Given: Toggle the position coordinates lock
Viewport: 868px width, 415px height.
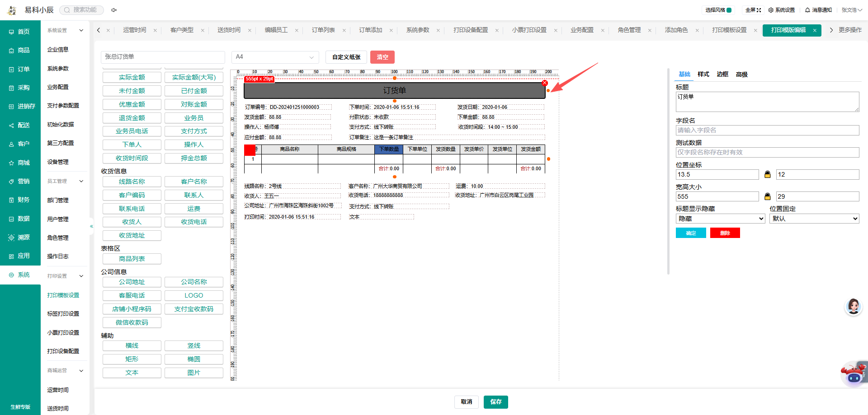Looking at the screenshot, I should [767, 174].
